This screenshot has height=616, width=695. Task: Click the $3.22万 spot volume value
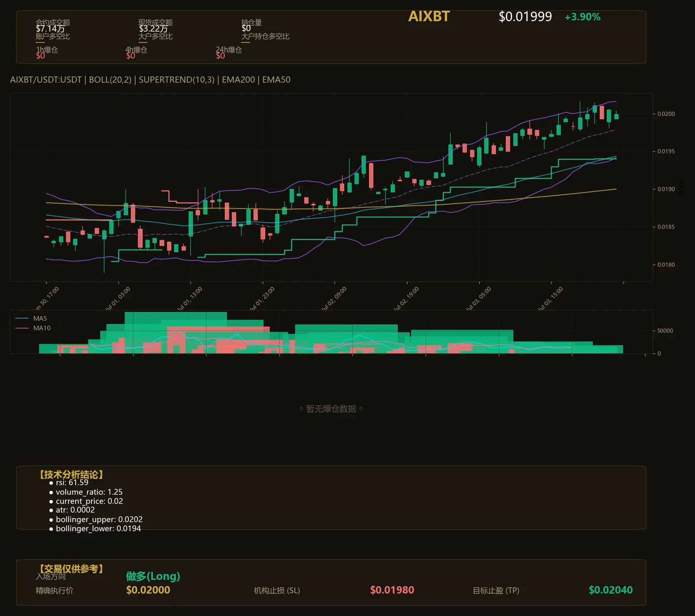click(153, 29)
